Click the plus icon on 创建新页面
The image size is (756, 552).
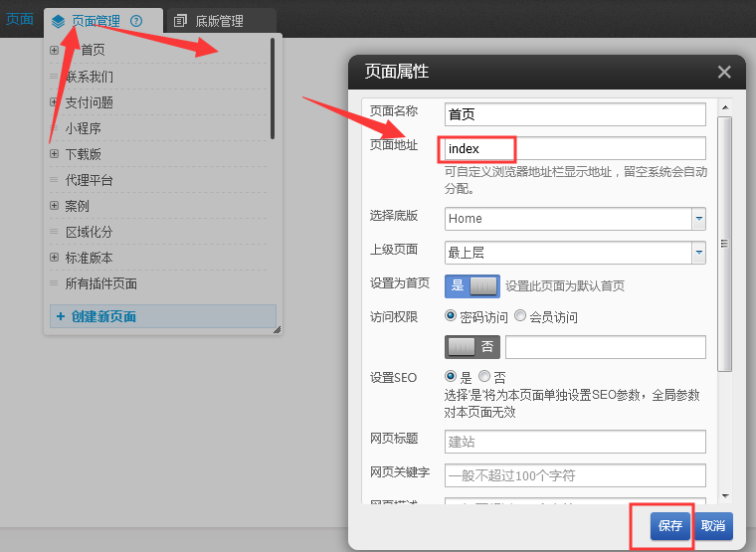[x=60, y=316]
